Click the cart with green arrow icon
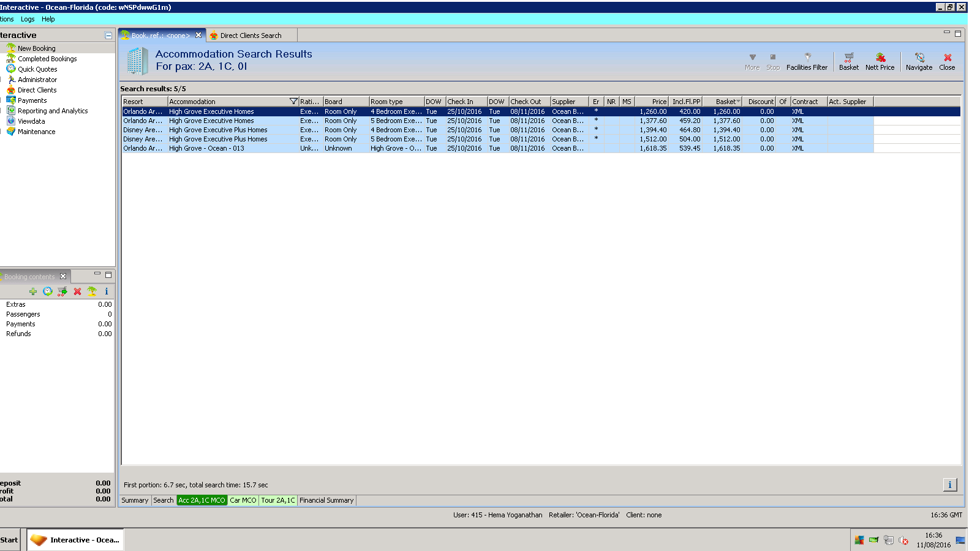Viewport: 980px width, 551px height. [x=62, y=291]
